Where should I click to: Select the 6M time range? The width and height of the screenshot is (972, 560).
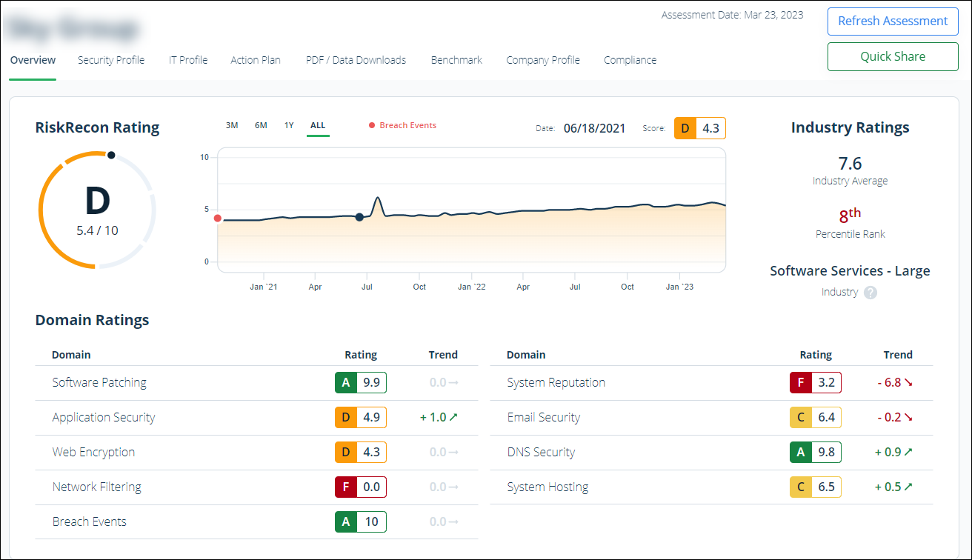(261, 126)
